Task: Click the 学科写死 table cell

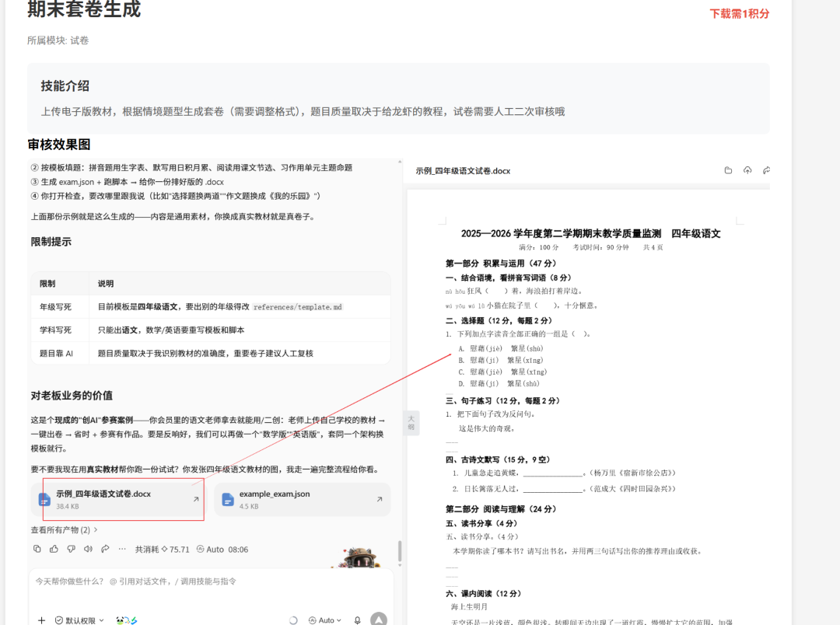Action: tap(56, 330)
